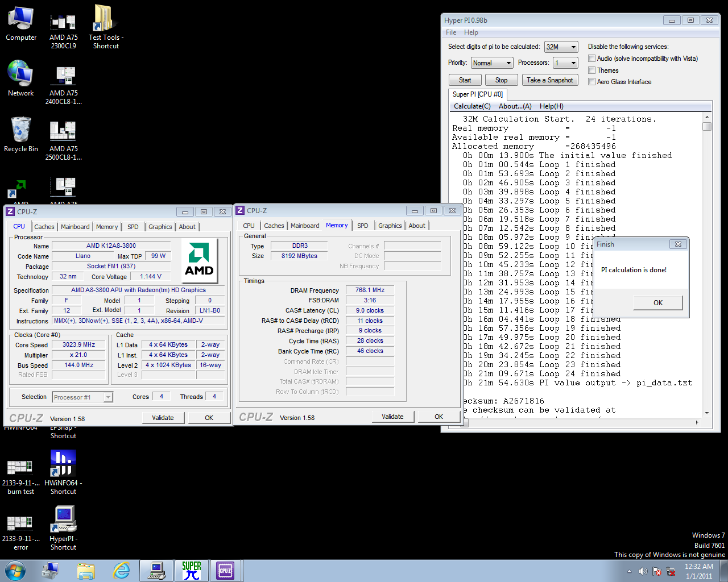This screenshot has width=728, height=582.
Task: Enable the Themes service checkbox
Action: [592, 70]
